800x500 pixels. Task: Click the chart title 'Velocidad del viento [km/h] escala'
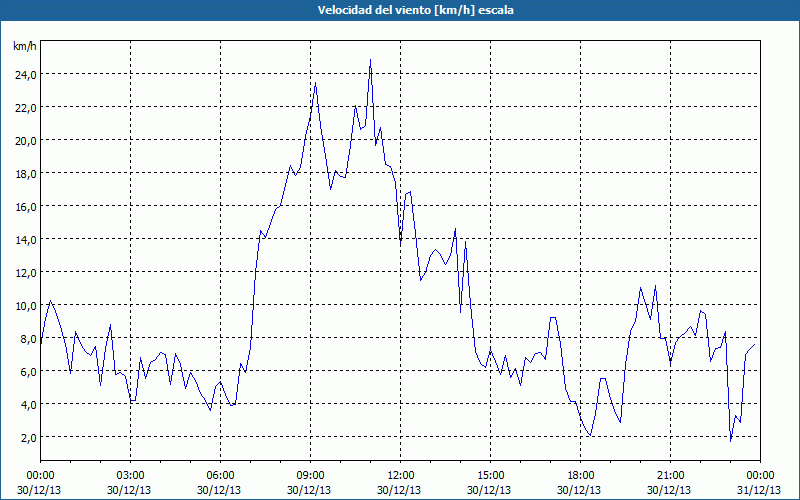[415, 10]
